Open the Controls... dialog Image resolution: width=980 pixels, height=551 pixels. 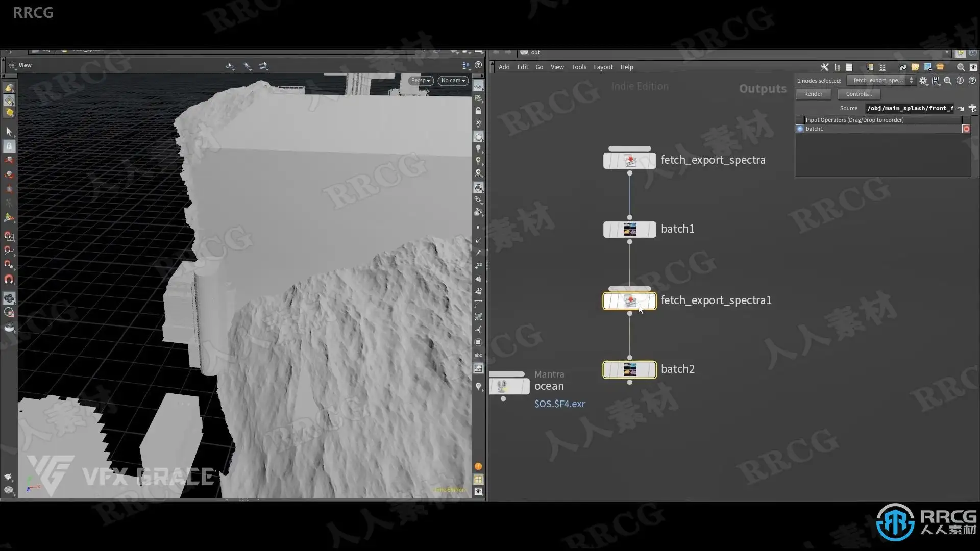pos(859,94)
